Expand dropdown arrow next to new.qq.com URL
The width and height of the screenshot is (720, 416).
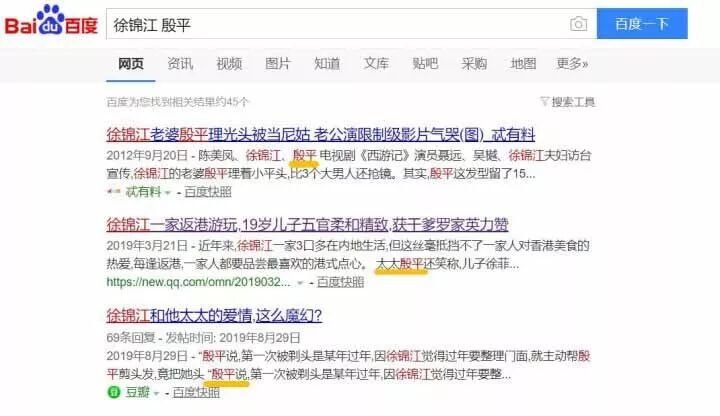300,283
